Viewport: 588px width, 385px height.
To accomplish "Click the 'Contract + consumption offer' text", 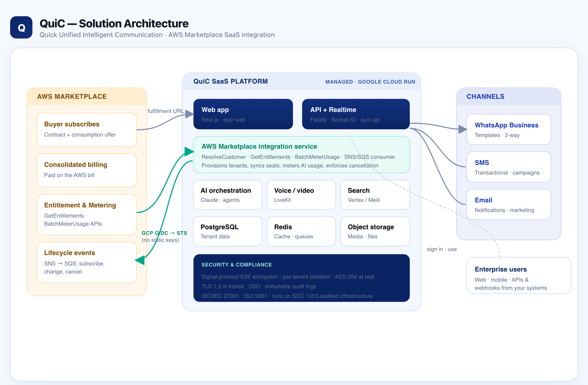I will pos(80,135).
